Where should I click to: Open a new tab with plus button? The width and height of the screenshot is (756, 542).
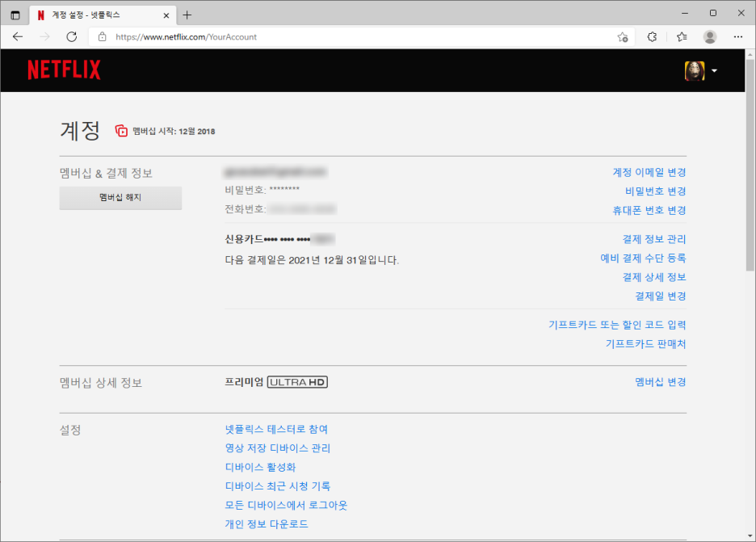[187, 15]
